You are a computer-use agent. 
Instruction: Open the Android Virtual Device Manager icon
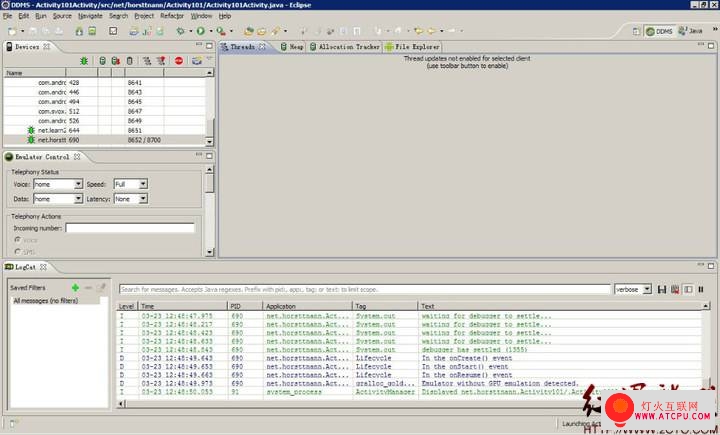(x=92, y=31)
